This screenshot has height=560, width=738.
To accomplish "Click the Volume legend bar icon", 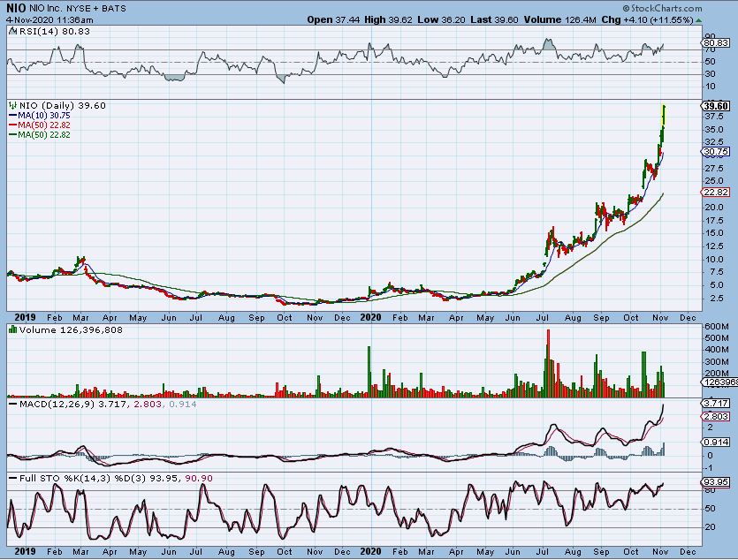I will pyautogui.click(x=11, y=329).
